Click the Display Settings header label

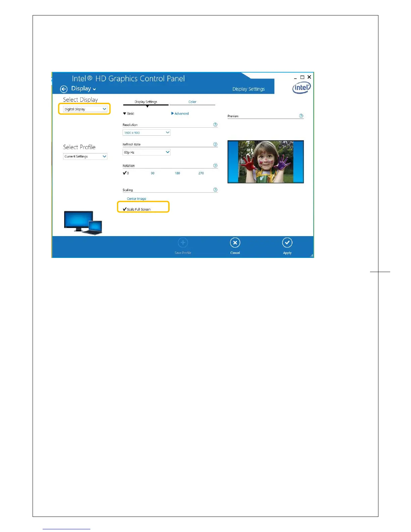pyautogui.click(x=248, y=89)
